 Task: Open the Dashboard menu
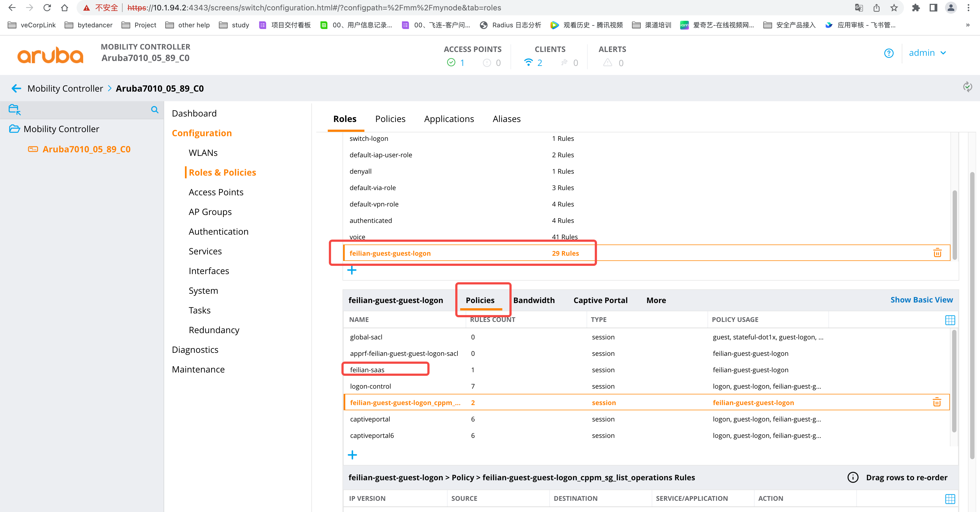pos(194,113)
